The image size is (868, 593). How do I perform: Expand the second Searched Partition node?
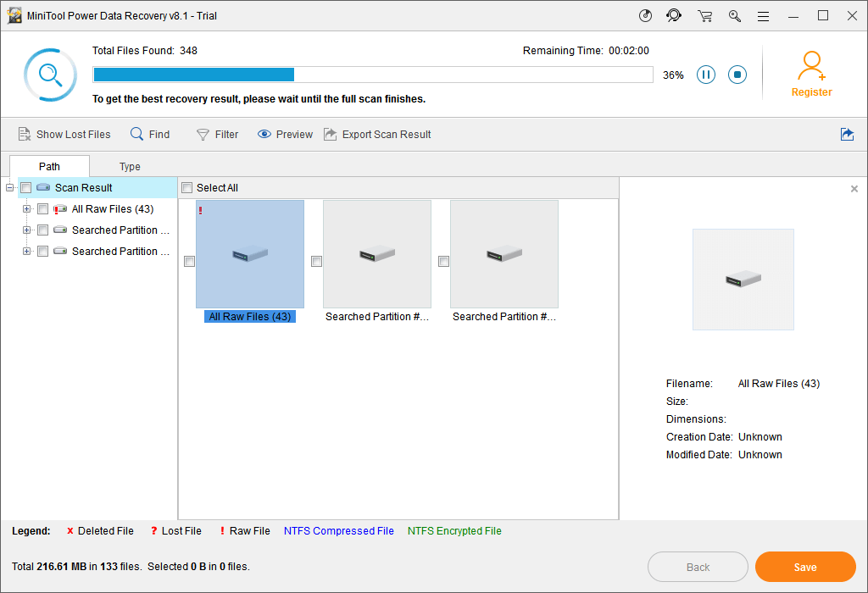pos(26,251)
